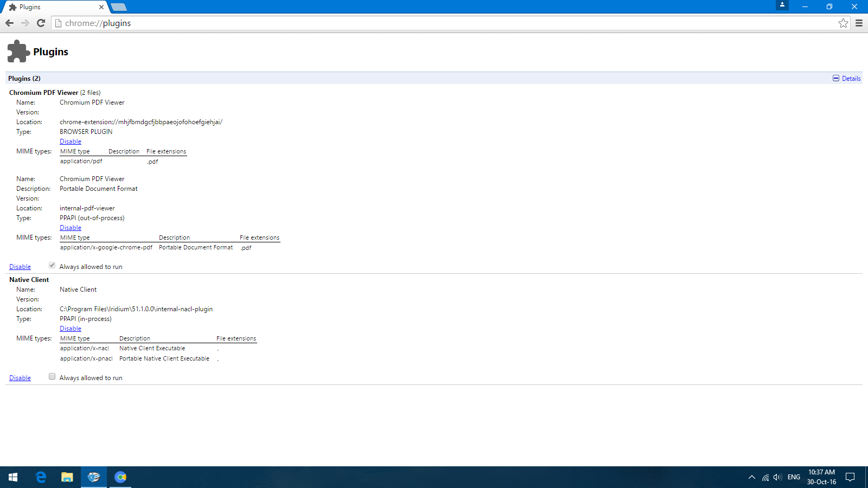Go back using the browser back arrow
This screenshot has height=488, width=868.
[9, 23]
